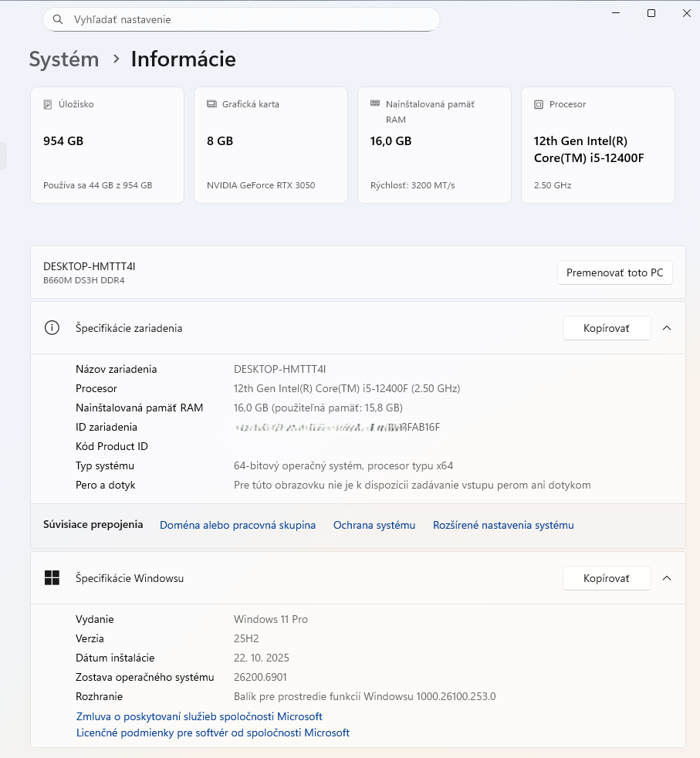Screen dimensions: 700x758
Task: Collapse the Špecifikácie zariadenia section chevron
Action: 667,327
